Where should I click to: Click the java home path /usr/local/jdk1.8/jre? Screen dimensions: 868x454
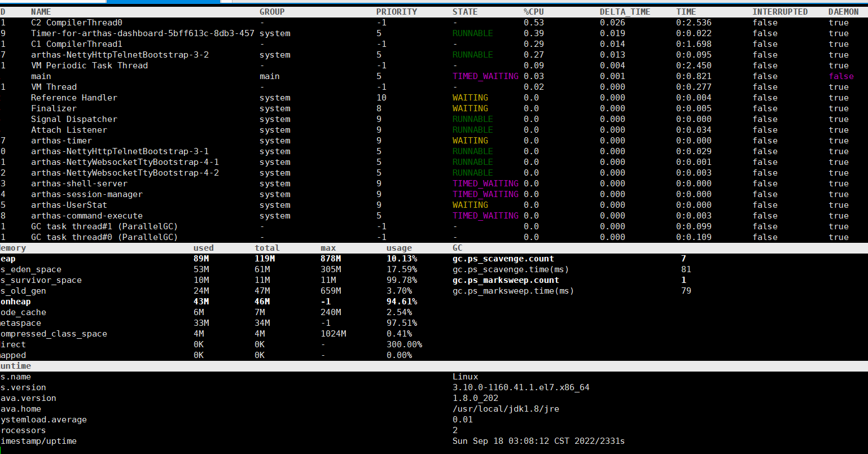(x=506, y=409)
